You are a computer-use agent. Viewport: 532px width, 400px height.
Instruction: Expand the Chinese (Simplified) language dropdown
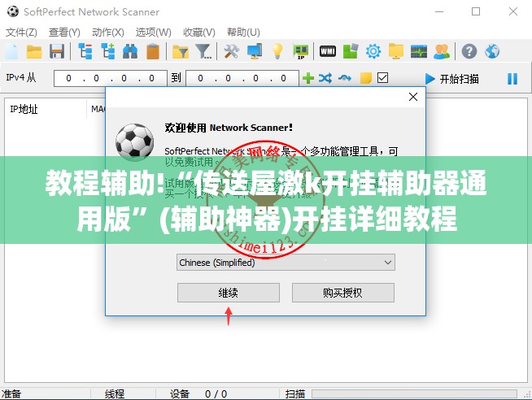tap(286, 263)
